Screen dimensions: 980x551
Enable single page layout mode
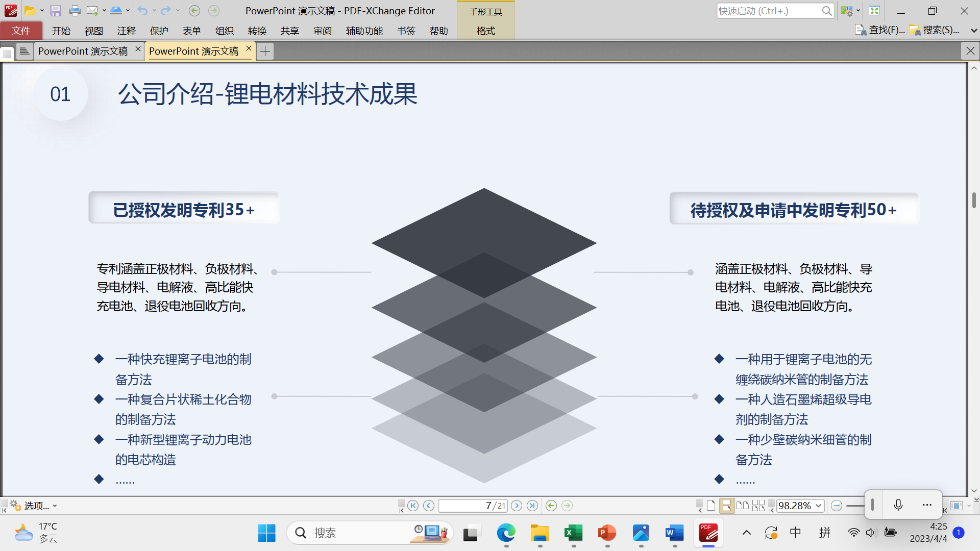[x=711, y=506]
